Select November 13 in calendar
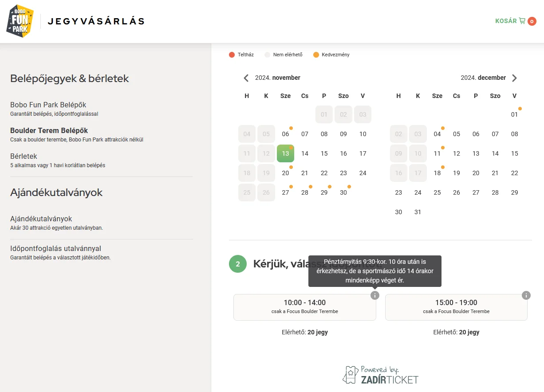 (285, 153)
